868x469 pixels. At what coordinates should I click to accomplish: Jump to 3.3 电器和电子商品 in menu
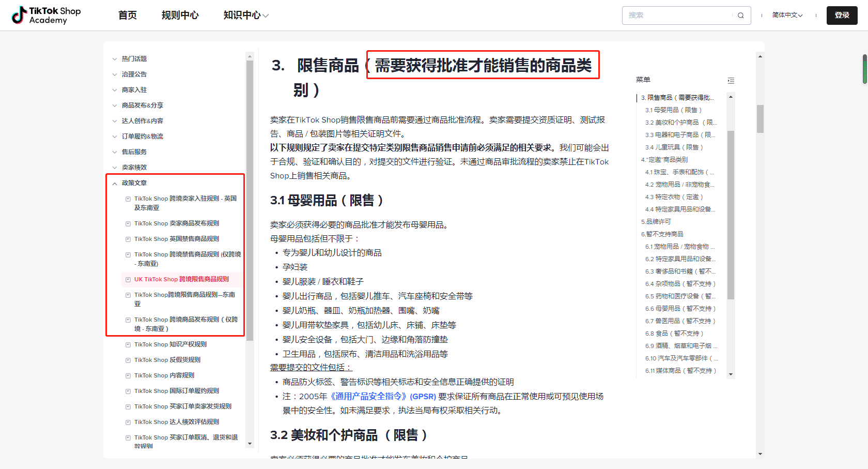coord(680,135)
